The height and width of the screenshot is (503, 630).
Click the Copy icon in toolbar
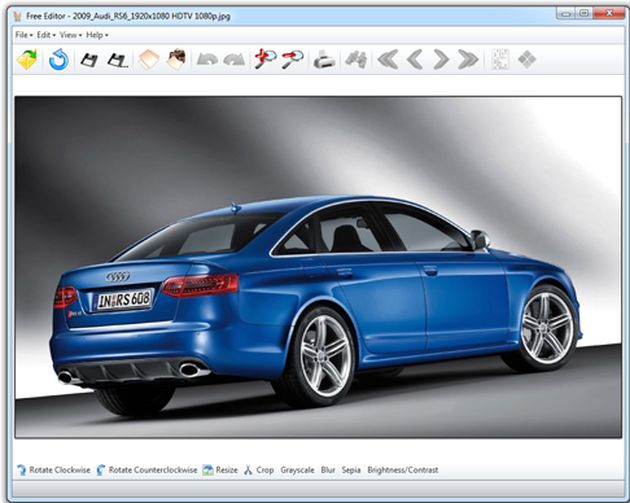149,59
